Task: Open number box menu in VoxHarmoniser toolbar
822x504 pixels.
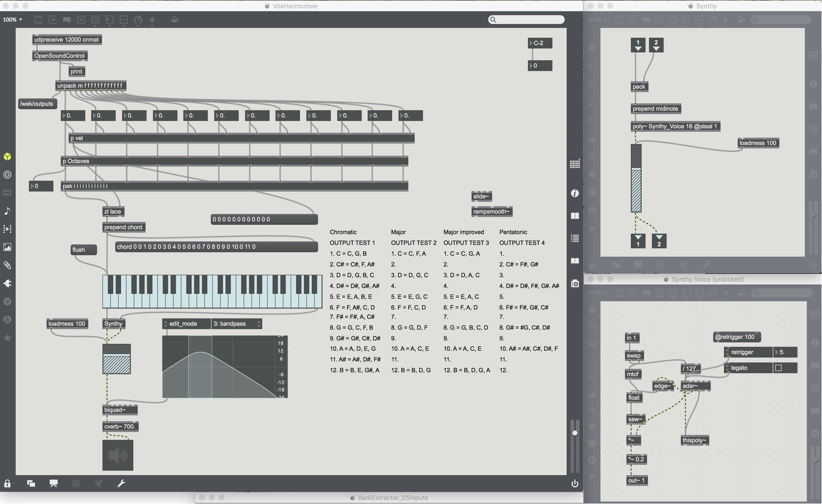Action: [x=109, y=20]
